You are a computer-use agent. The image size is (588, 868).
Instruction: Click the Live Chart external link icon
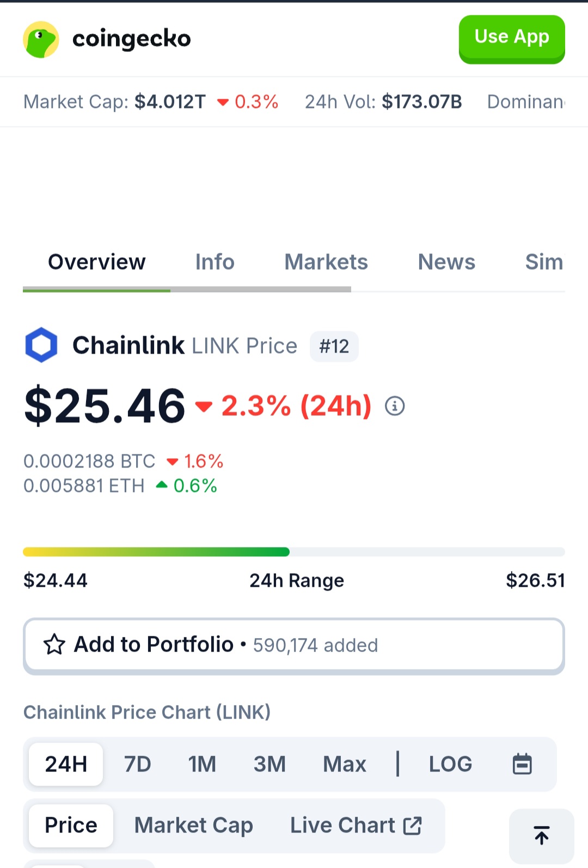pyautogui.click(x=413, y=825)
